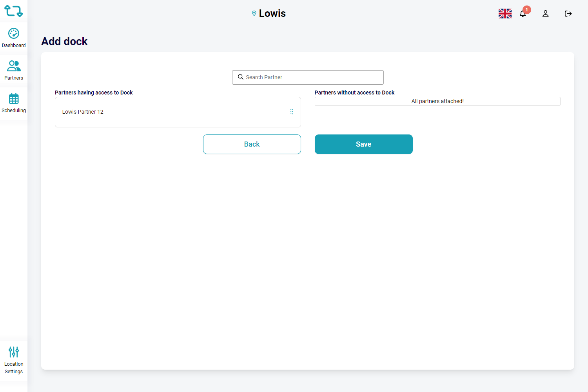Click the logout icon
588x392 pixels.
568,14
